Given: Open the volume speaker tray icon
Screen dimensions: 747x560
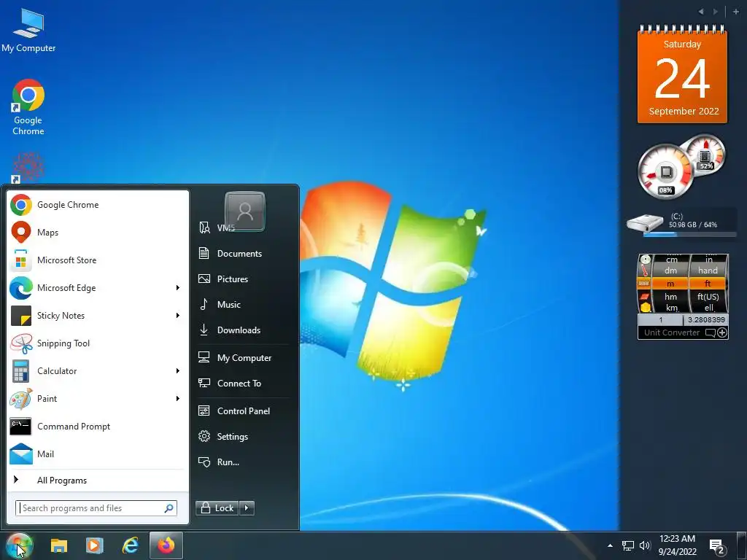Looking at the screenshot, I should tap(645, 545).
